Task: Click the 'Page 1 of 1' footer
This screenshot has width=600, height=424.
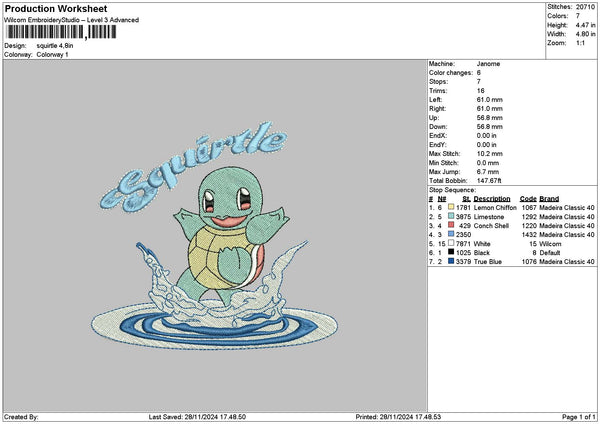Action: pos(579,417)
